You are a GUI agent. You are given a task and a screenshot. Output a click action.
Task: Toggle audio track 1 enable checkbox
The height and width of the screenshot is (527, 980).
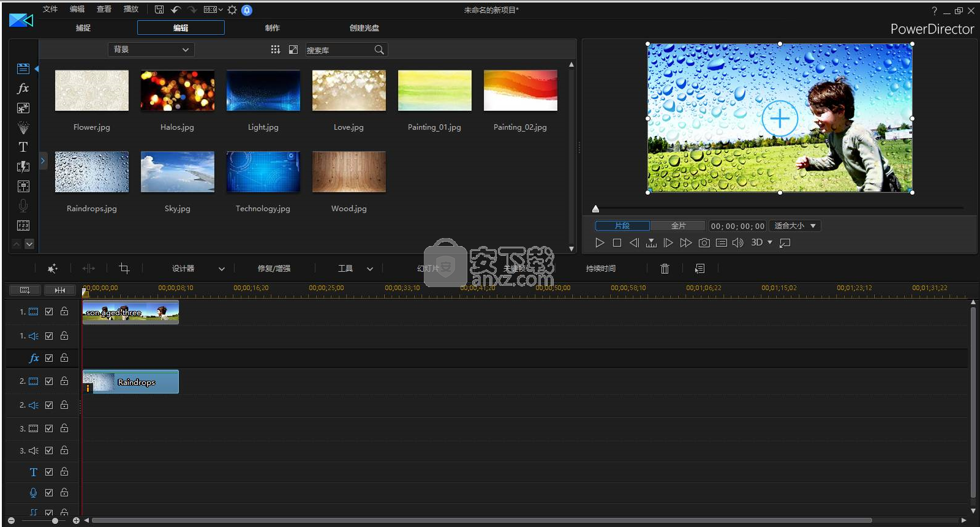49,336
